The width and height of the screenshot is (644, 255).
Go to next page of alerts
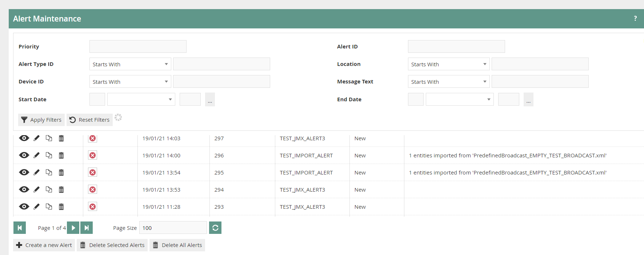point(73,228)
